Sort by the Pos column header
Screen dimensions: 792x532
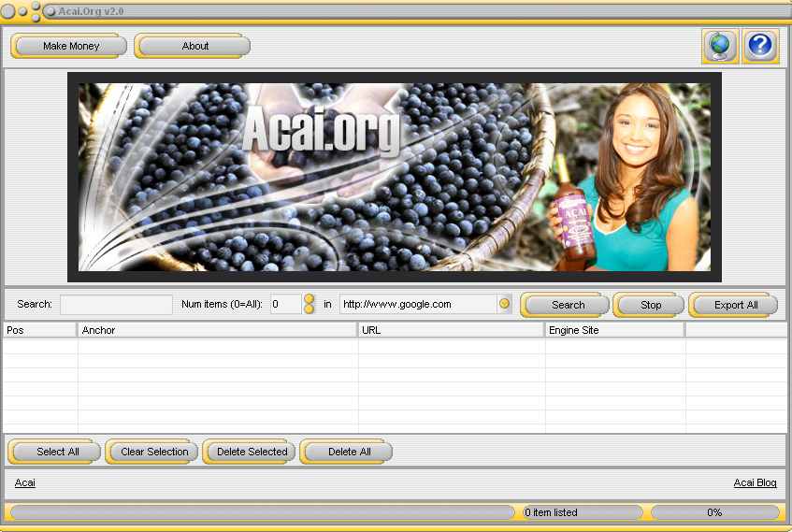40,330
